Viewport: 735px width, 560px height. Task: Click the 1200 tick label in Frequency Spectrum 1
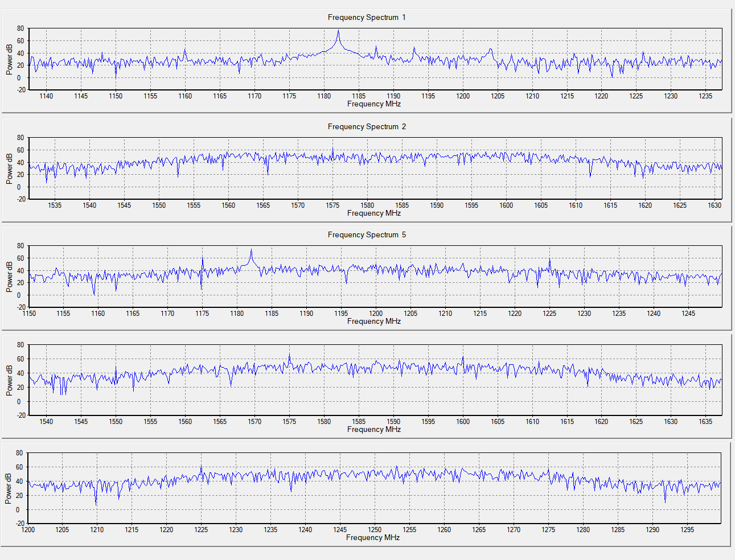(463, 96)
